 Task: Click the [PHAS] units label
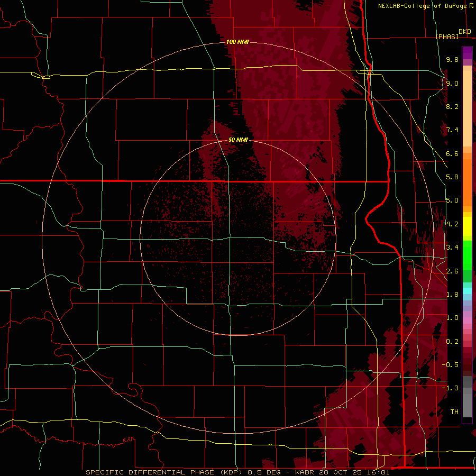447,36
